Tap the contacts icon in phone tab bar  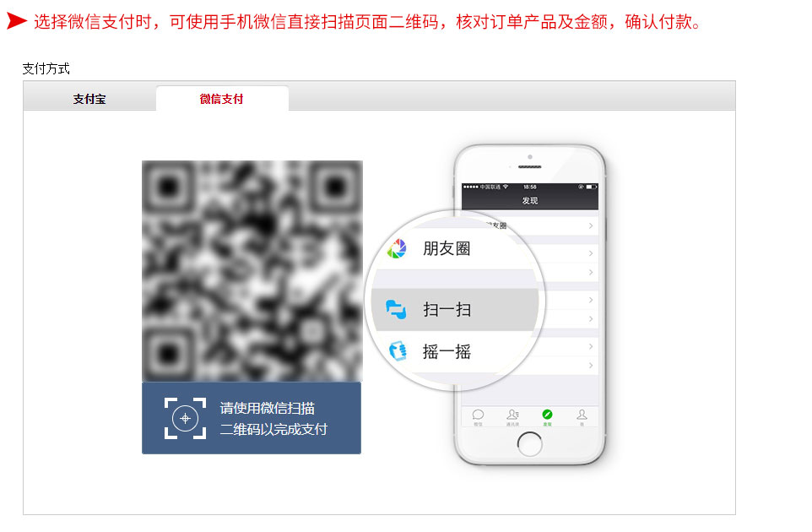[x=512, y=415]
